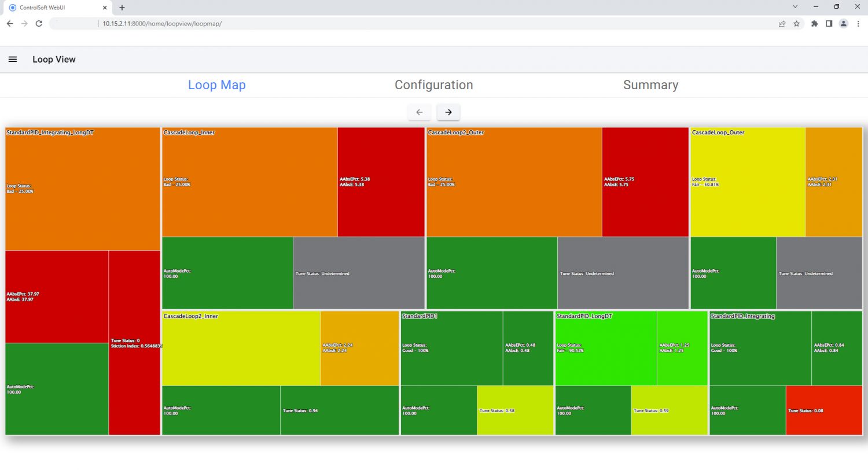Screen dimensions: 868x470
Task: Open the StandardPID1 loop details
Action: pyautogui.click(x=451, y=347)
